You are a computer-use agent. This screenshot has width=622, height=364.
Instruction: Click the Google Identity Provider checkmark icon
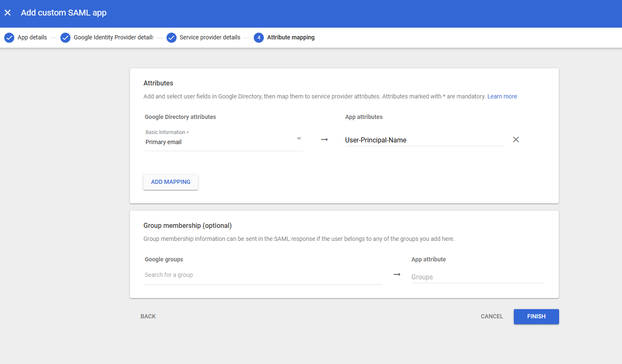pyautogui.click(x=65, y=38)
